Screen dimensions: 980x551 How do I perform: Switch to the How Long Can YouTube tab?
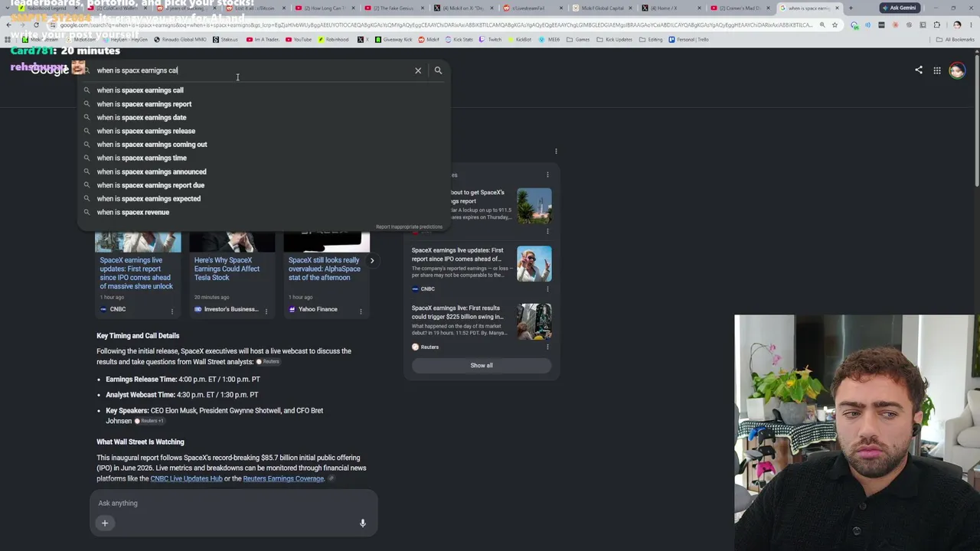pyautogui.click(x=325, y=8)
